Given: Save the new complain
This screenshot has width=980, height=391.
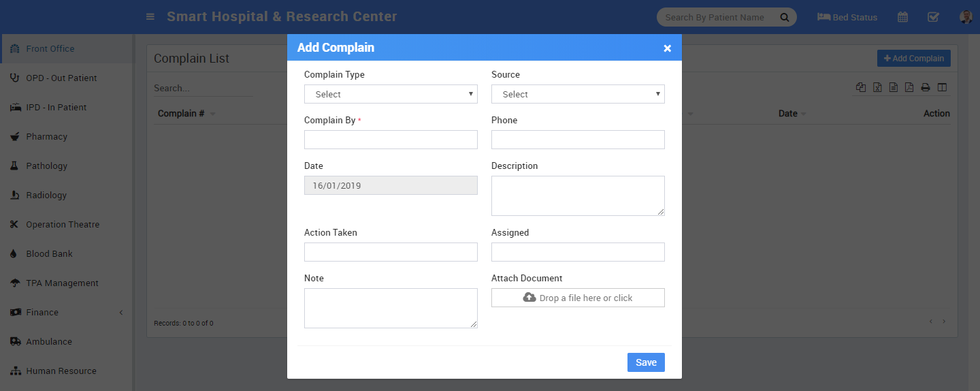Looking at the screenshot, I should tap(646, 362).
